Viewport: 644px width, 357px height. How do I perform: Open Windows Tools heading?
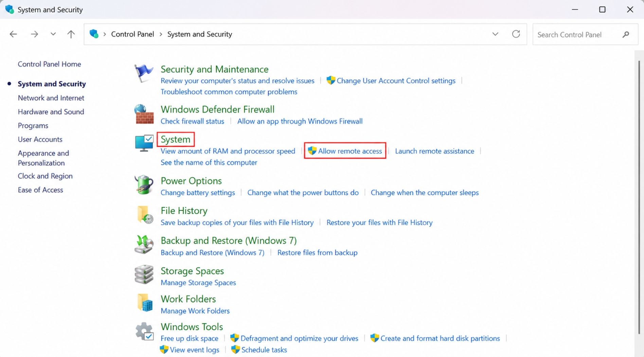192,326
